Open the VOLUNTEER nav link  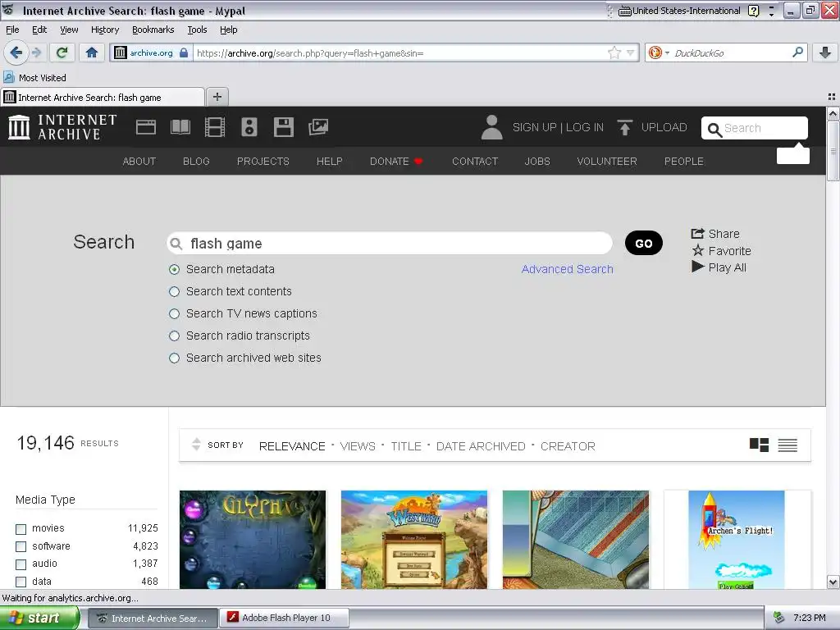[x=607, y=162]
